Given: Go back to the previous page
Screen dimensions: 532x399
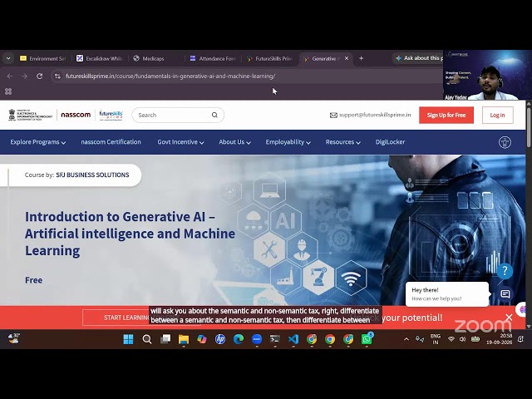Looking at the screenshot, I should [x=10, y=76].
